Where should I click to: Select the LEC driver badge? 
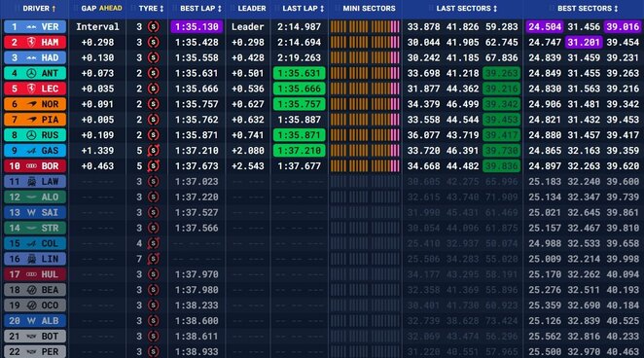[35, 89]
